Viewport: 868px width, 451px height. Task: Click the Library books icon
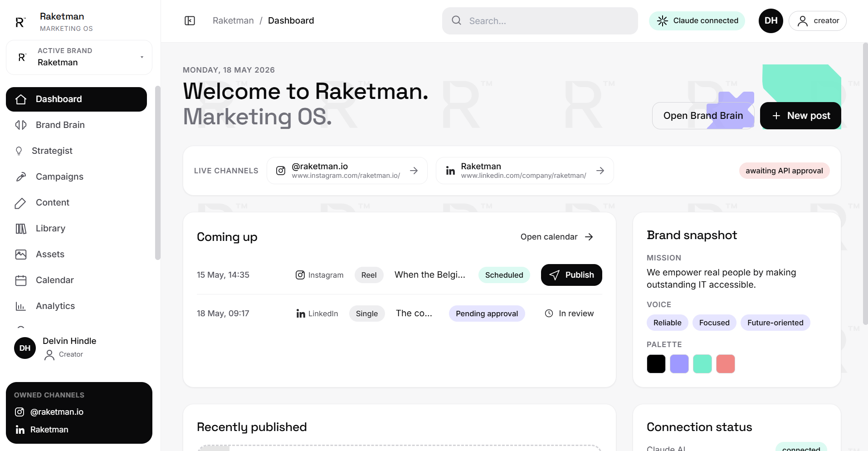click(21, 229)
